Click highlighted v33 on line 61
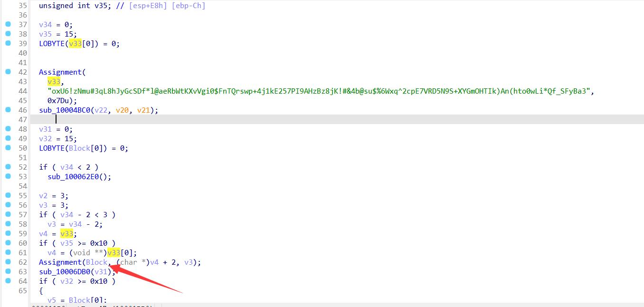 (114, 253)
